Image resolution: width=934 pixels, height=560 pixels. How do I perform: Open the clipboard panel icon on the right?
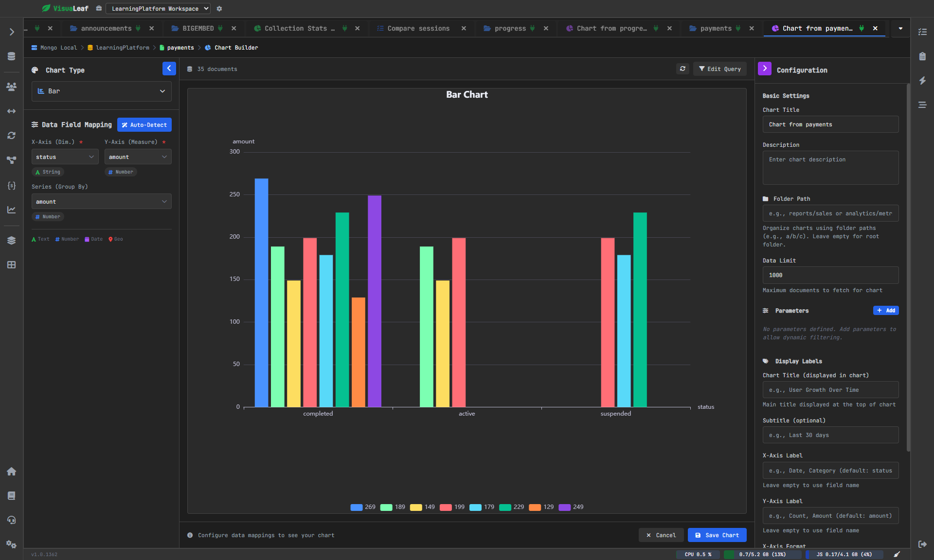[923, 56]
